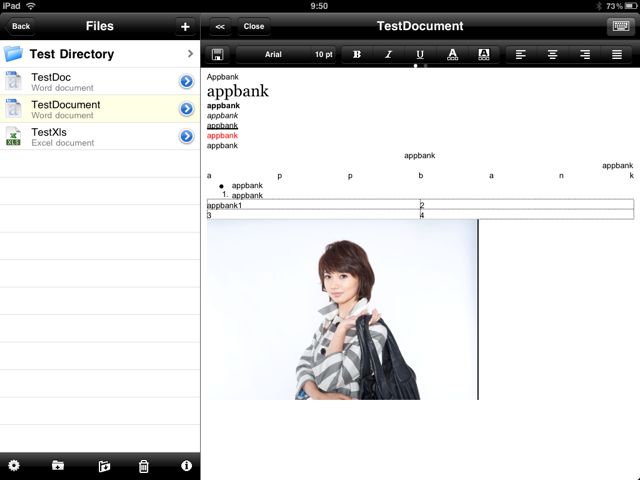Image resolution: width=640 pixels, height=480 pixels.
Task: Click the underlined appbank text
Action: [222, 125]
